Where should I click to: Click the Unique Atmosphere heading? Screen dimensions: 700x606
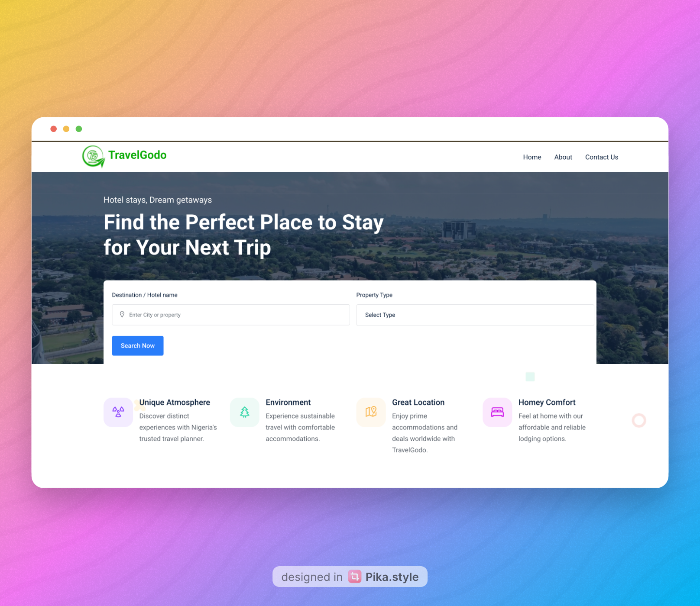[x=175, y=403]
